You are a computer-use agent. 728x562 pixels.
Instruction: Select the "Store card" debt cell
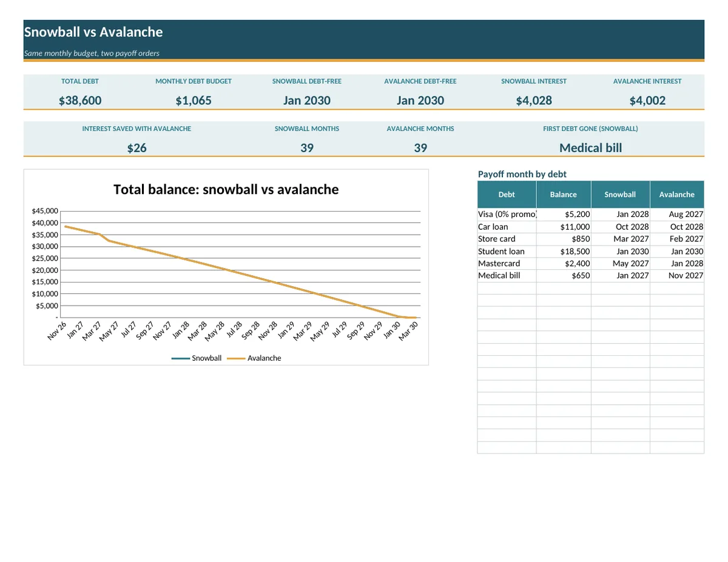point(507,239)
